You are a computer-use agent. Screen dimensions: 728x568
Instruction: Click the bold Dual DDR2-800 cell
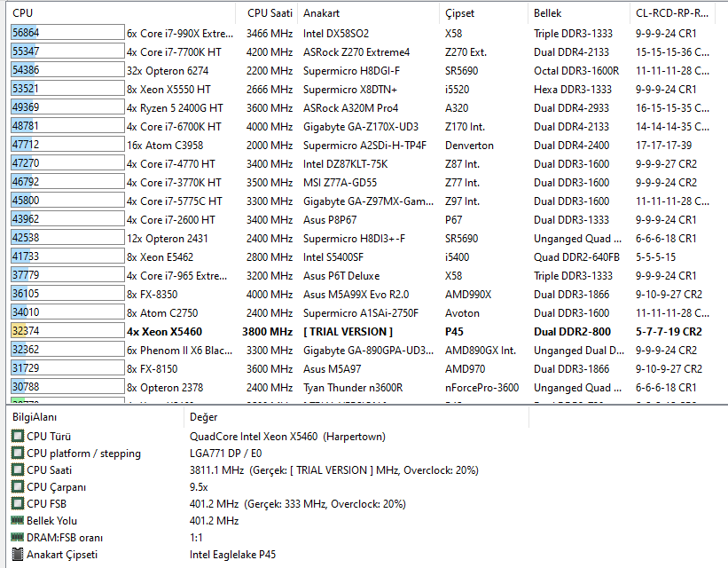coord(572,331)
